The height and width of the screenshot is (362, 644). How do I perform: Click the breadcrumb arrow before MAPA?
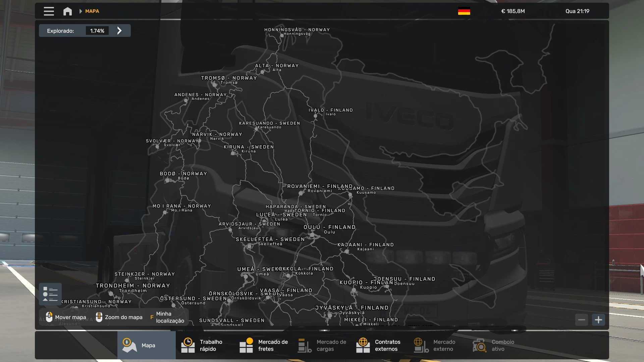point(80,11)
